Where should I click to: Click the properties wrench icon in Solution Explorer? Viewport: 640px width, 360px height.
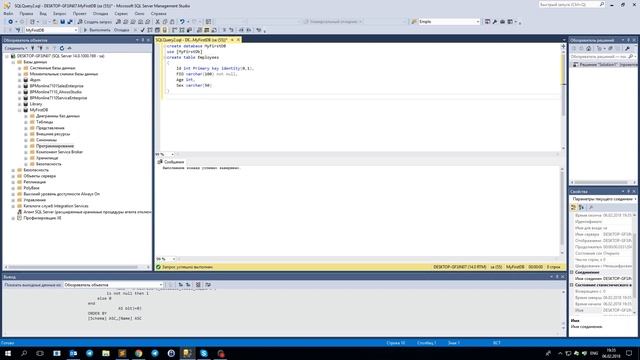pyautogui.click(x=628, y=49)
